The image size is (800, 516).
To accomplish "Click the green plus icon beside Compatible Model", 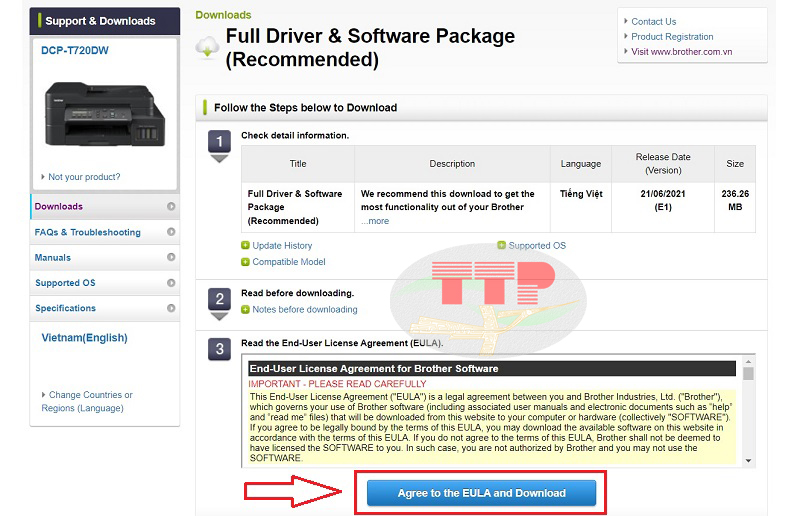I will pos(245,262).
